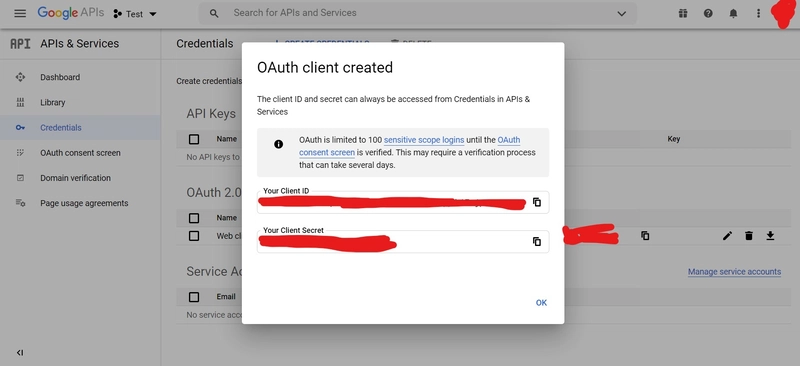The image size is (800, 366).
Task: Click the info icon in the notice box
Action: click(x=279, y=144)
